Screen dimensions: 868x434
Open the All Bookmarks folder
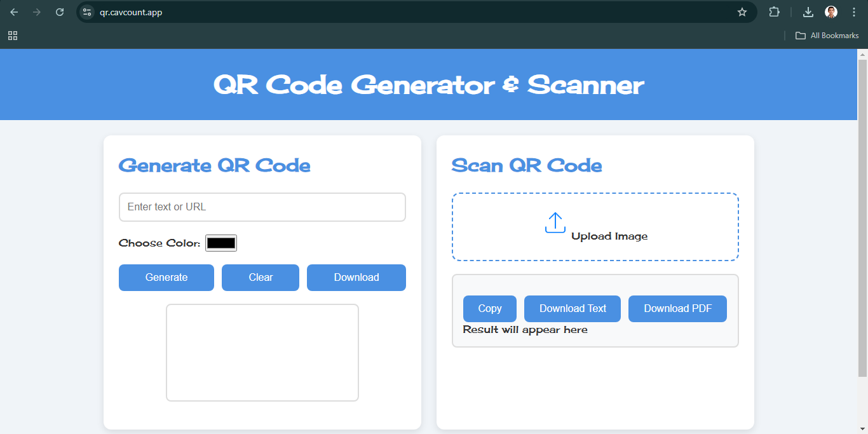click(827, 36)
